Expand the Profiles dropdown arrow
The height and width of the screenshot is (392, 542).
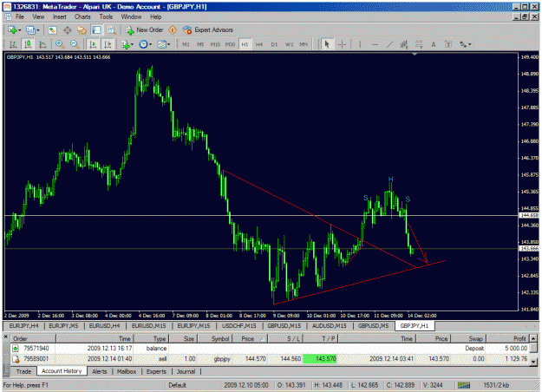tap(38, 30)
